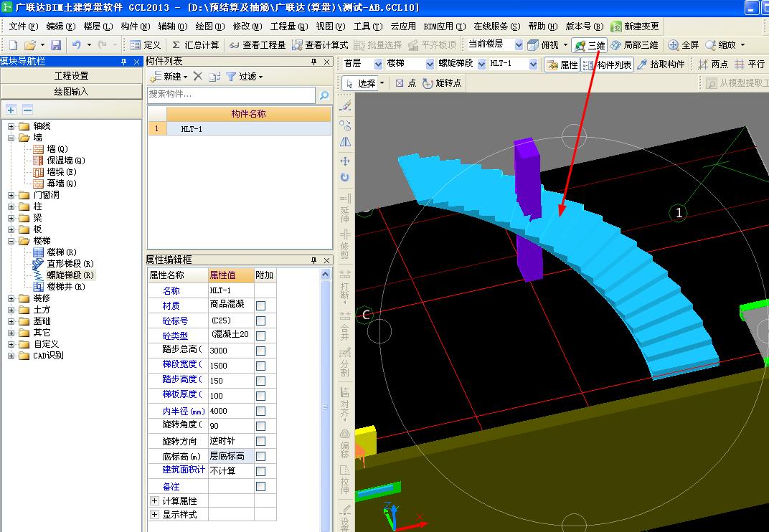The image size is (769, 532).
Task: Choose 旋转点 rotate point tool
Action: coord(442,83)
